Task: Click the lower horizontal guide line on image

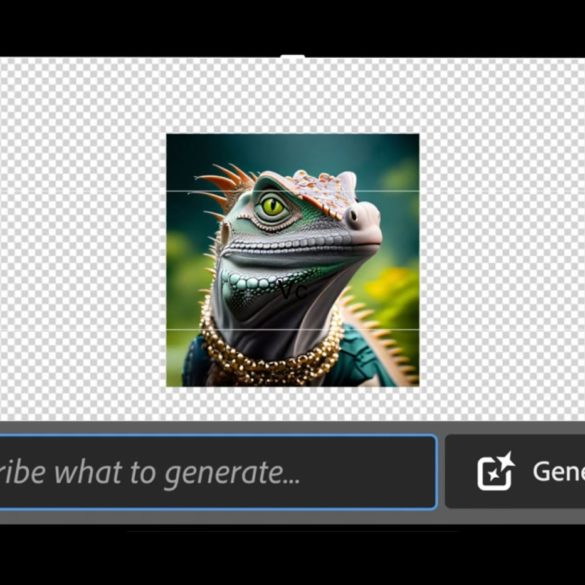Action: [x=292, y=329]
